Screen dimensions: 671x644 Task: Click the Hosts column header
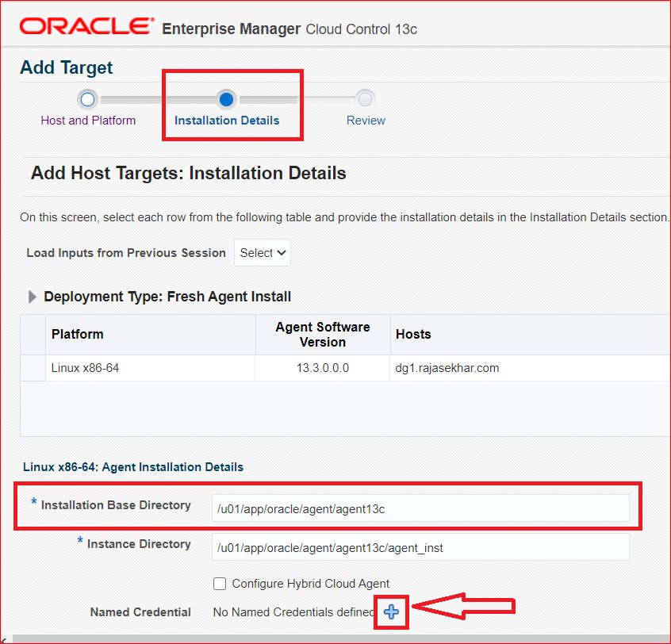pyautogui.click(x=413, y=334)
